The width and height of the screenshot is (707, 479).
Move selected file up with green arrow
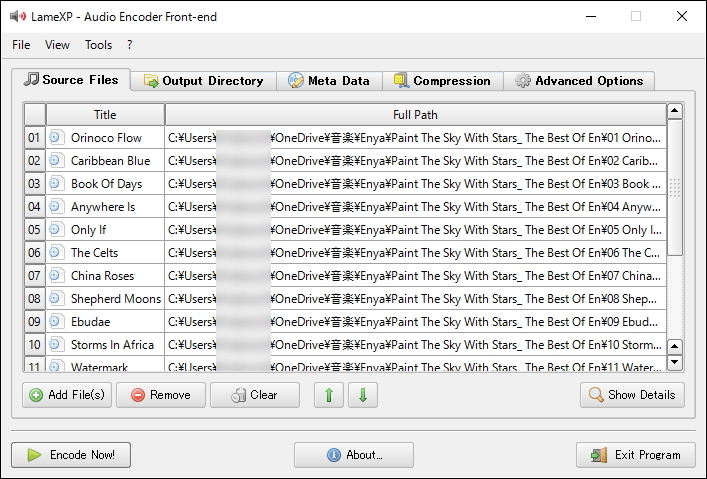(329, 395)
